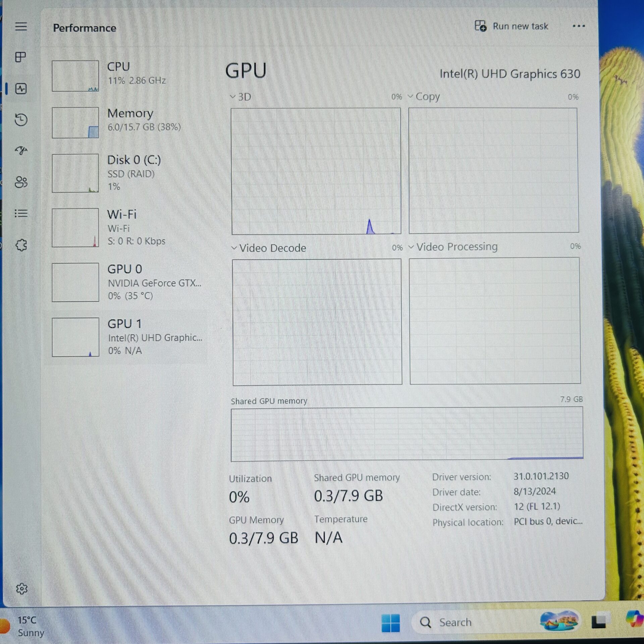Click Run new task button
The height and width of the screenshot is (644, 644).
[x=511, y=26]
